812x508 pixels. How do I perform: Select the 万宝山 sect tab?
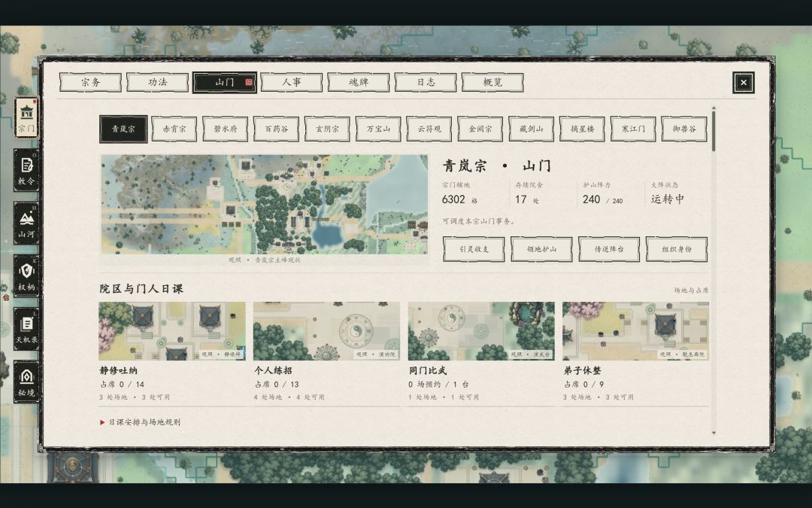[378, 129]
